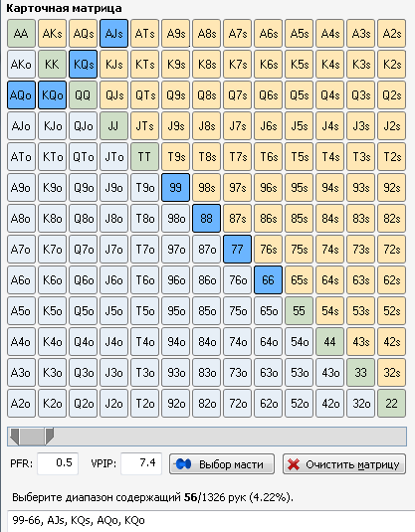415x532 pixels.
Task: Select the JJ pair cell
Action: tap(113, 126)
